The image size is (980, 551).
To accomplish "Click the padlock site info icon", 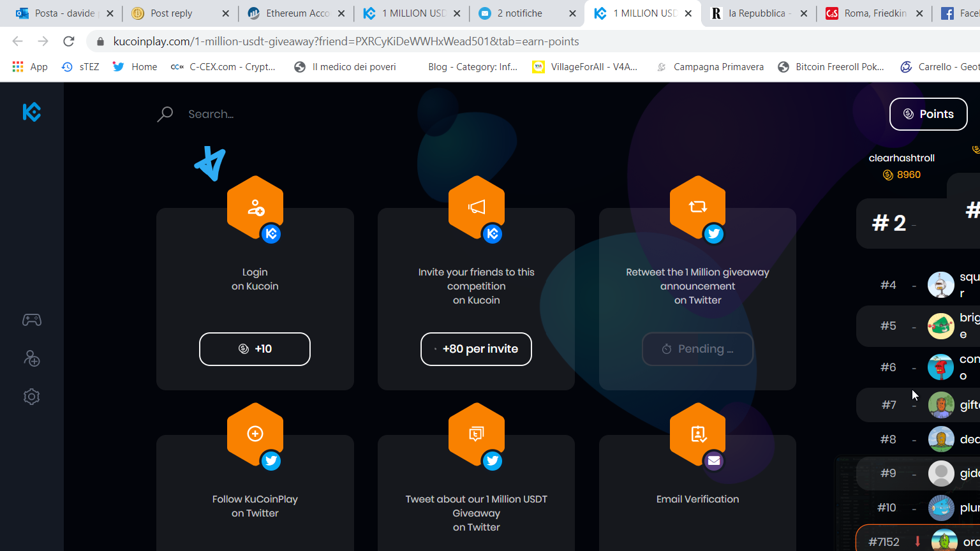I will click(100, 41).
